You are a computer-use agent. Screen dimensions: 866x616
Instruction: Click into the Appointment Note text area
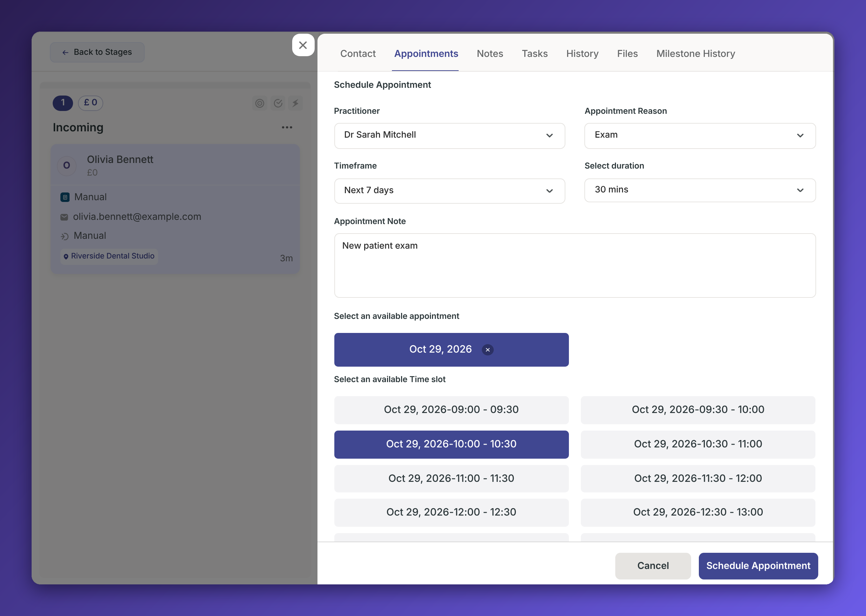click(x=575, y=265)
